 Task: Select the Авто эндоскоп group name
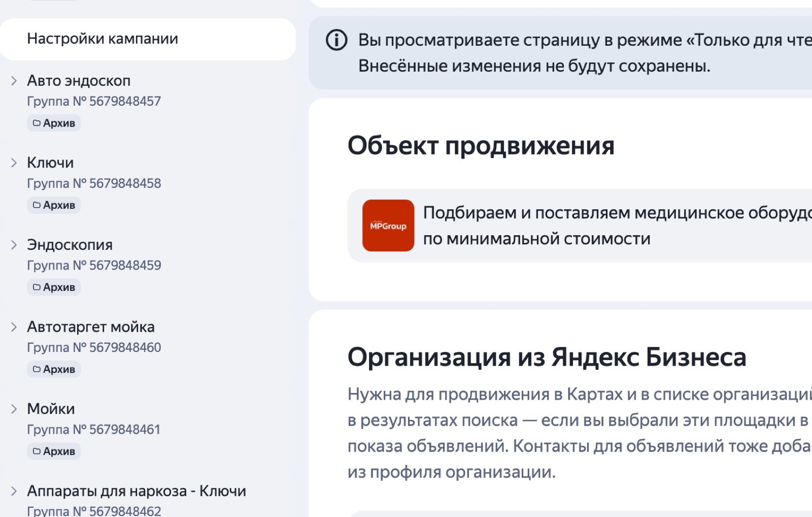tap(79, 81)
